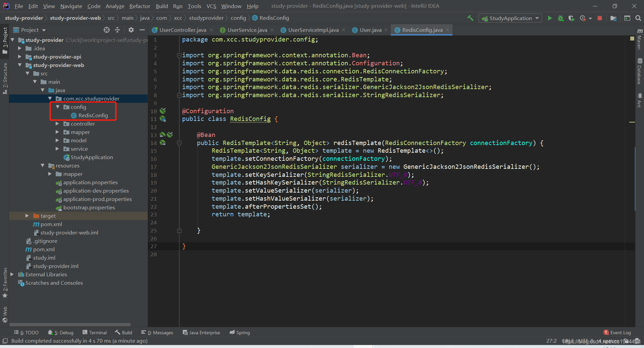This screenshot has height=348, width=644.
Task: Open Java Enterprise tool window
Action: pyautogui.click(x=201, y=333)
